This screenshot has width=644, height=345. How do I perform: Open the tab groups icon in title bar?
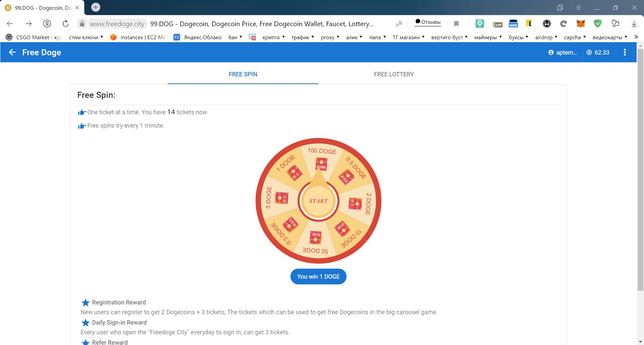(560, 8)
